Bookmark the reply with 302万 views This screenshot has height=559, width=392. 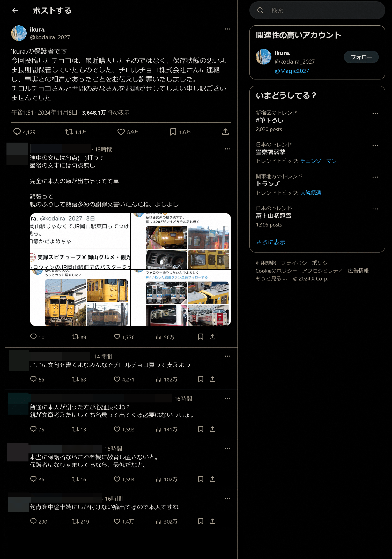(x=201, y=521)
